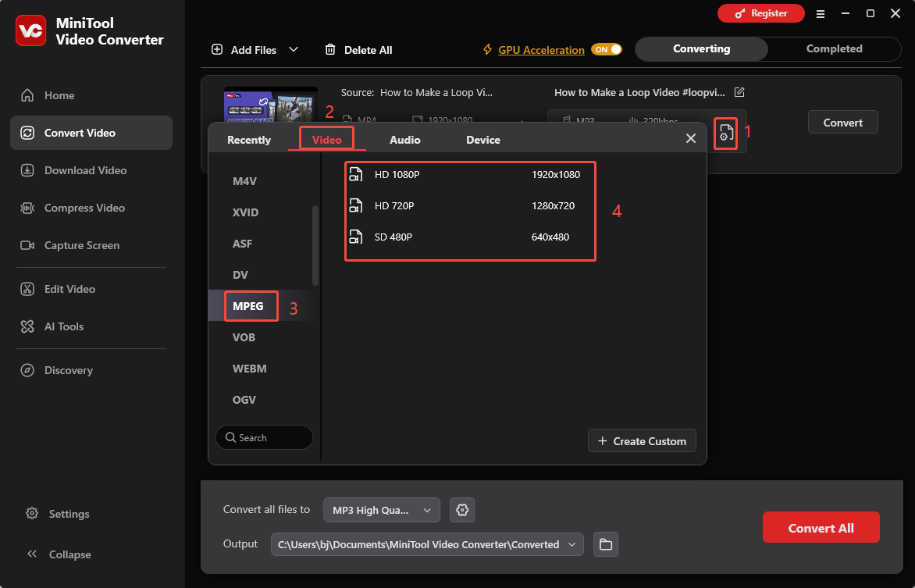Switch to Recently tab
Viewport: 915px width, 588px height.
tap(249, 140)
